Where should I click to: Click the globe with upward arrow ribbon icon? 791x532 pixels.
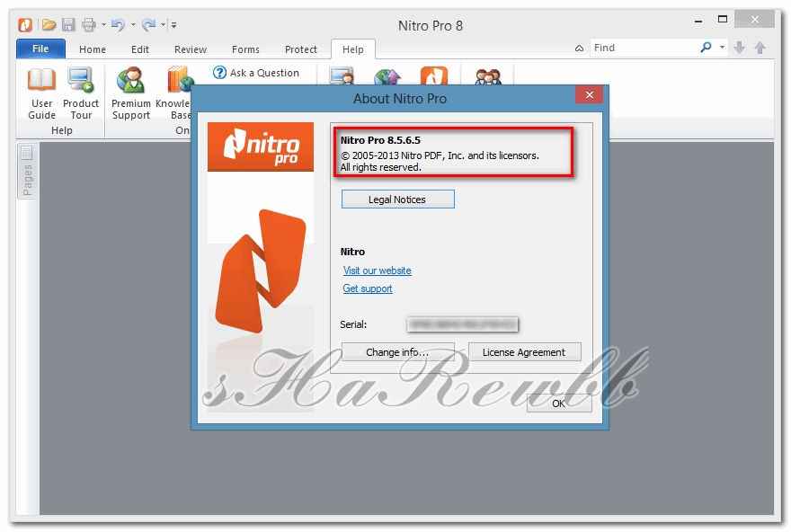coord(387,76)
